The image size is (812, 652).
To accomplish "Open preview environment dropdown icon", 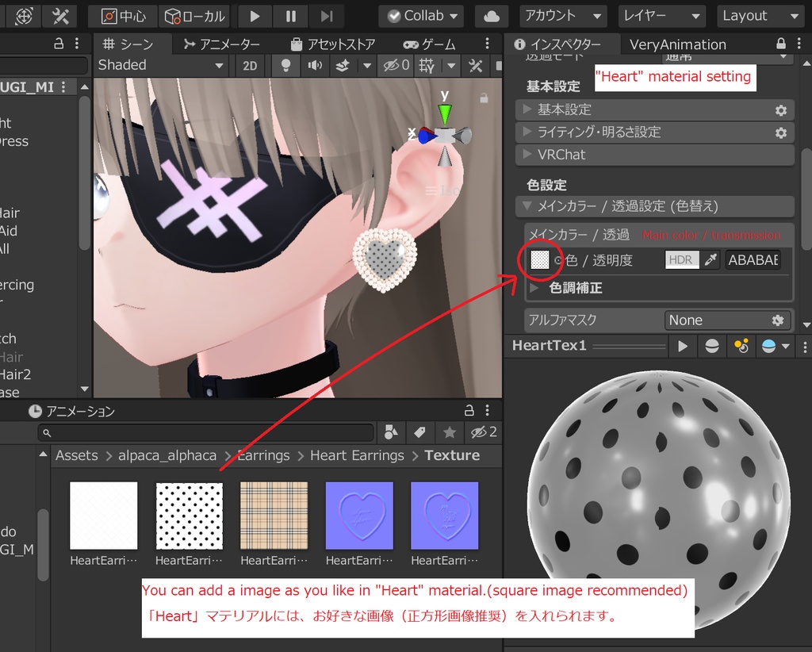I will tap(775, 346).
